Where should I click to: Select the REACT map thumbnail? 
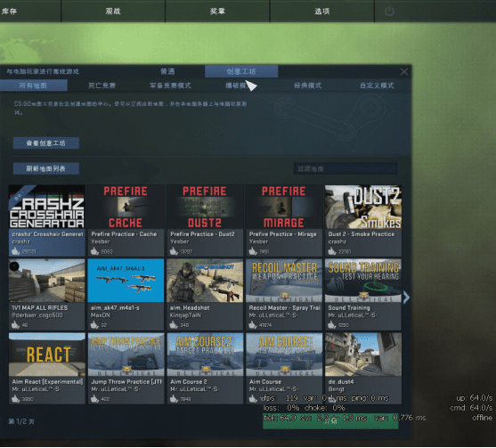coord(47,354)
